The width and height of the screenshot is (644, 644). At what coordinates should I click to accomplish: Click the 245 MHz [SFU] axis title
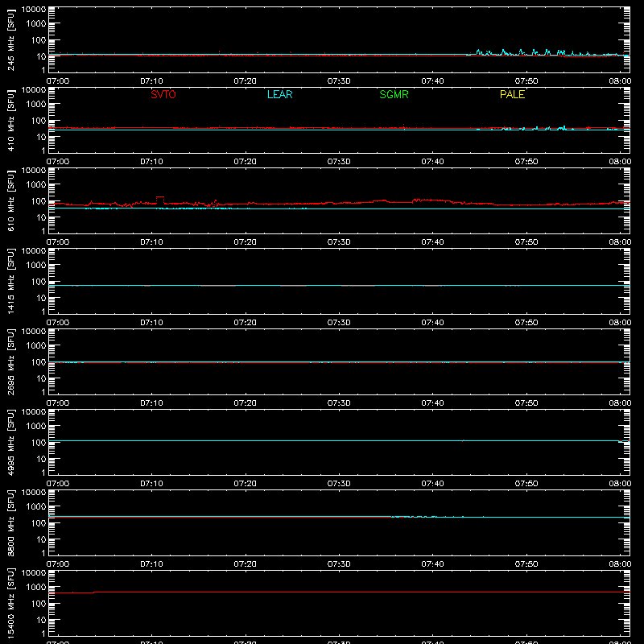click(x=10, y=39)
